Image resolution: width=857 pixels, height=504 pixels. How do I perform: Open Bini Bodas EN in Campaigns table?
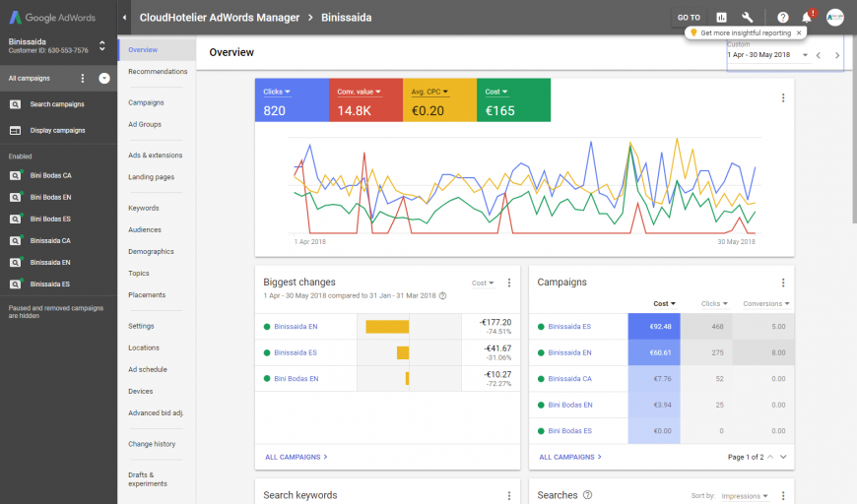570,405
